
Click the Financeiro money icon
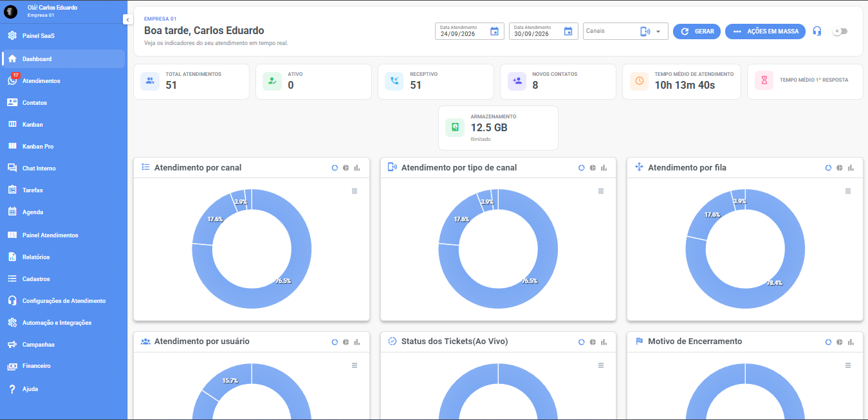click(12, 366)
